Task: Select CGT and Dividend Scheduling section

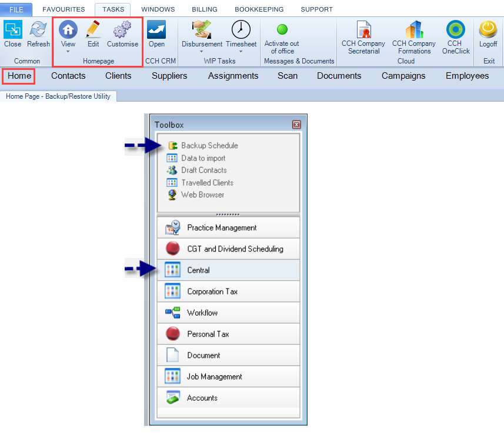Action: tap(228, 249)
